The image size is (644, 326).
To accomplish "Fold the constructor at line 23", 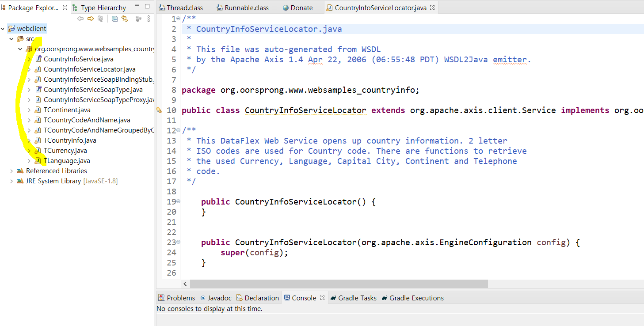I will [178, 242].
